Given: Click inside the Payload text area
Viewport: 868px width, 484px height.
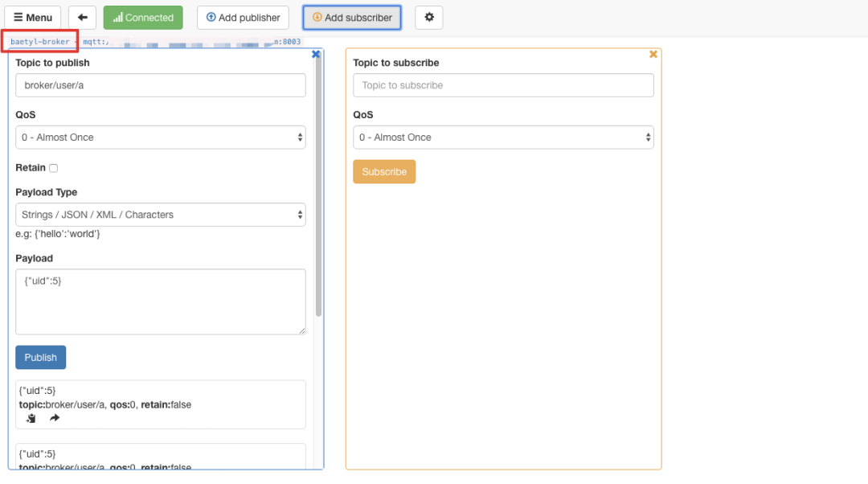Looking at the screenshot, I should pyautogui.click(x=161, y=301).
